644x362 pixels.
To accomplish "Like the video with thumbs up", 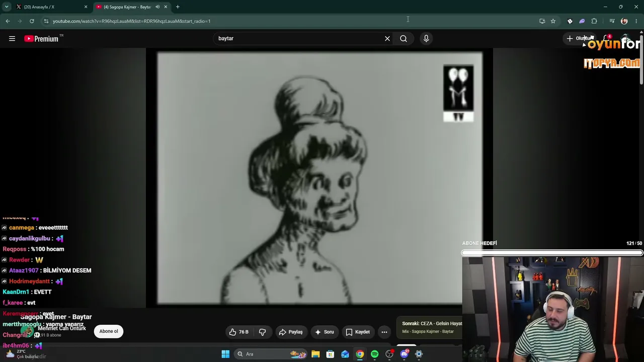I will (239, 332).
